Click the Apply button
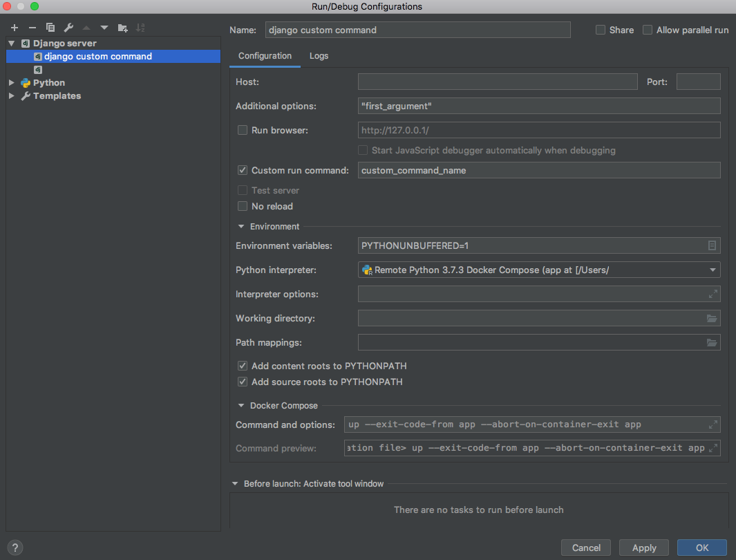Viewport: 736px width, 560px height. coord(644,548)
